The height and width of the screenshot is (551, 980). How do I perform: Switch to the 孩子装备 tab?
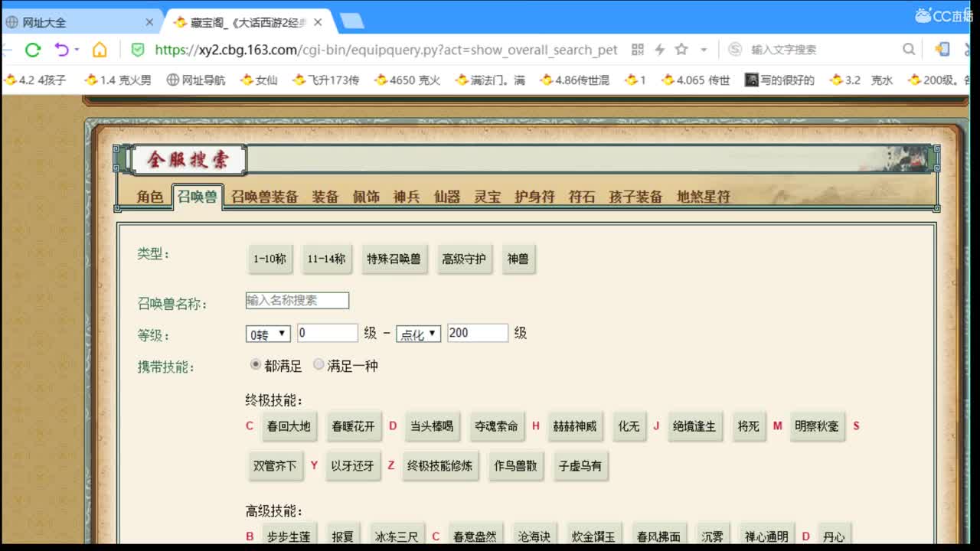(635, 197)
